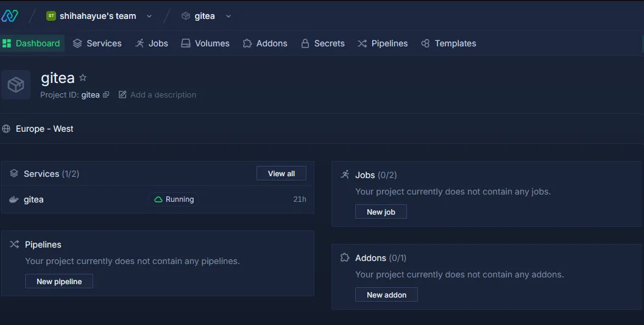This screenshot has height=325, width=644.
Task: Open the gitea service row
Action: click(158, 199)
